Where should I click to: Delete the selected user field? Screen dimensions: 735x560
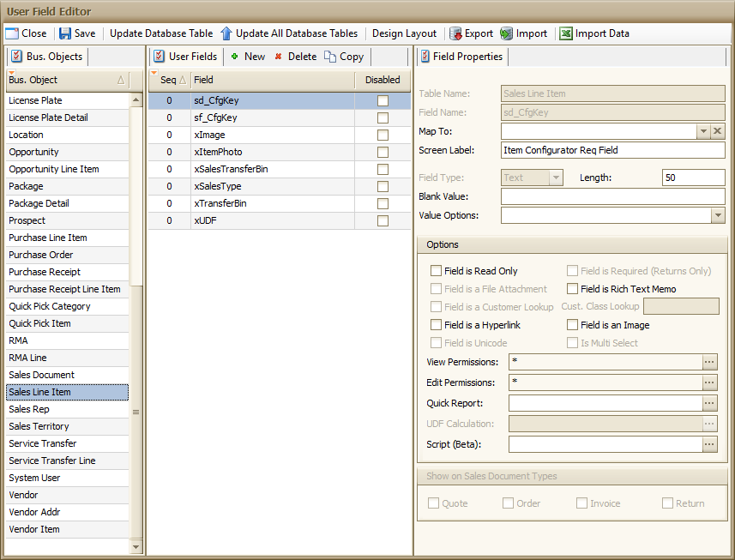pyautogui.click(x=294, y=57)
